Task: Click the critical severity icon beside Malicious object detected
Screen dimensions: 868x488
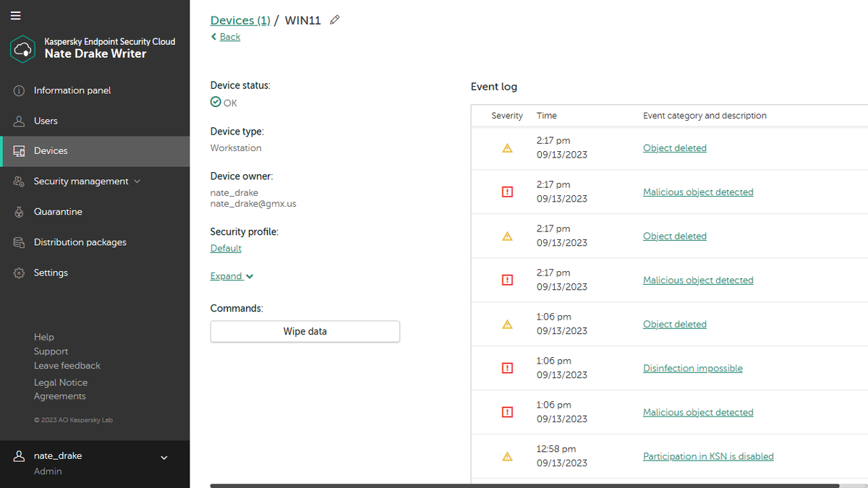Action: pos(507,192)
